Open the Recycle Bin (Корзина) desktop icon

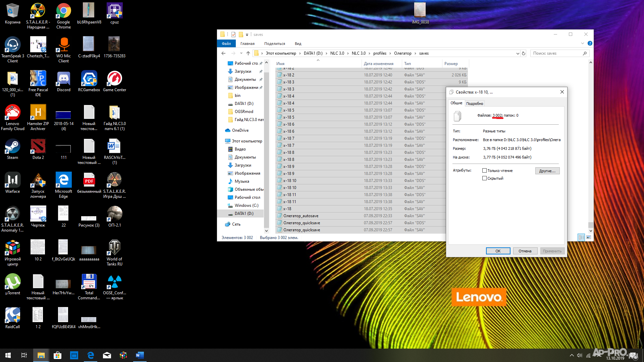click(12, 13)
